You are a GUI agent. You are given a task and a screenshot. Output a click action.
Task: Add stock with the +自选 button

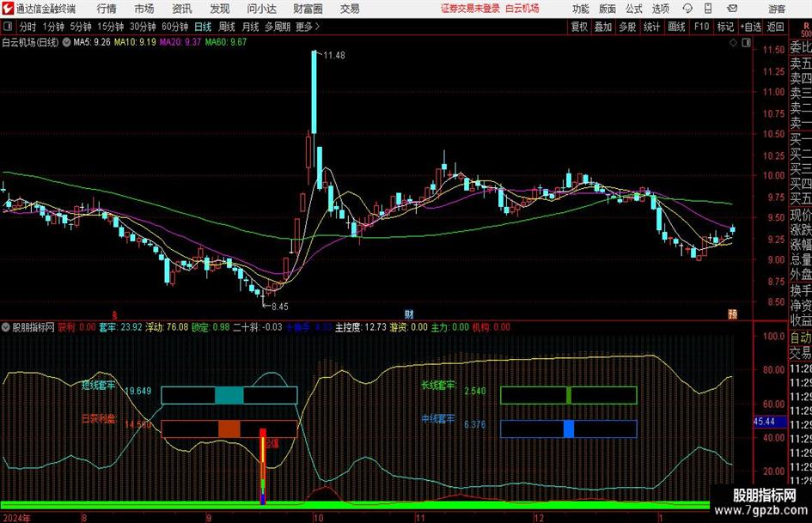751,27
